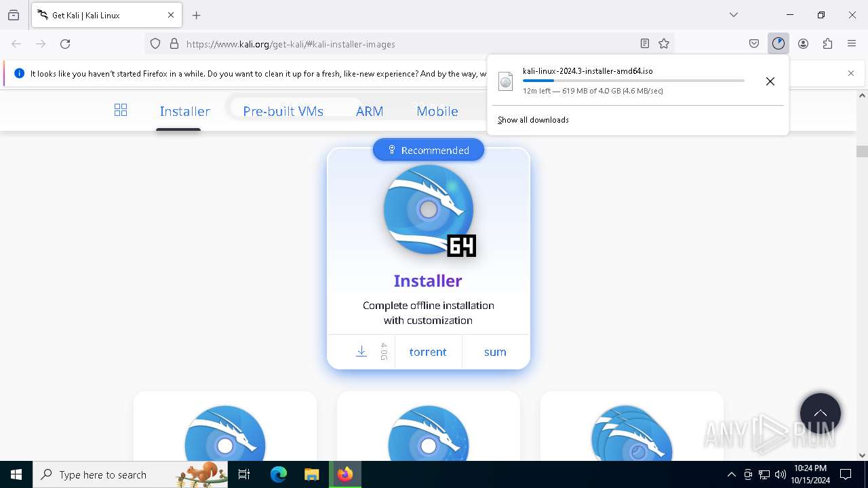Open File Explorer from taskbar
The height and width of the screenshot is (488, 868).
pos(311,474)
